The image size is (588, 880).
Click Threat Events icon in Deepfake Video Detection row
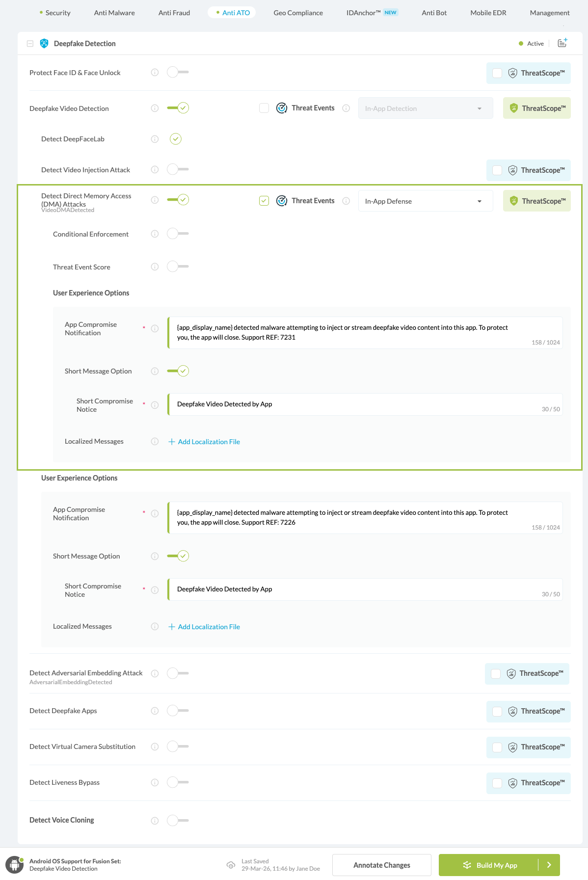282,108
